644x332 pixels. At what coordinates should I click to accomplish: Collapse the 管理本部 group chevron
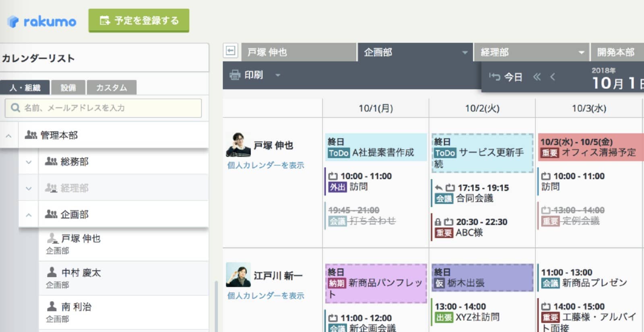coord(8,135)
